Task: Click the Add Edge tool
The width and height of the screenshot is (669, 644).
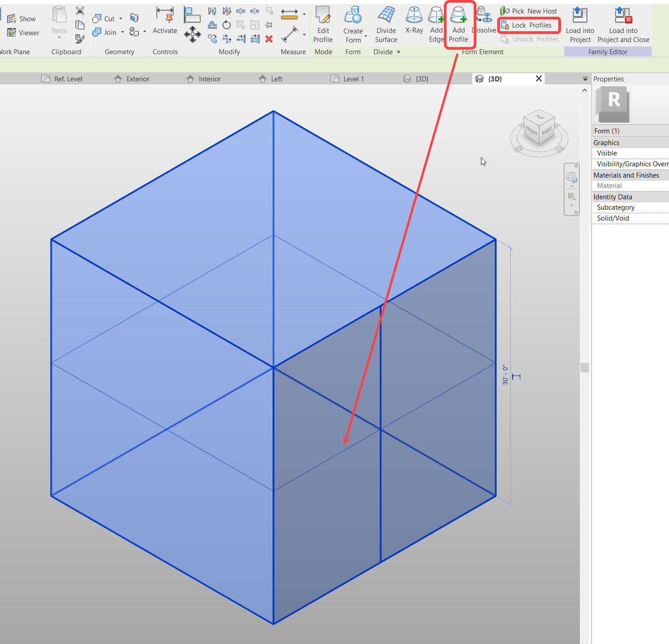Action: (x=435, y=23)
